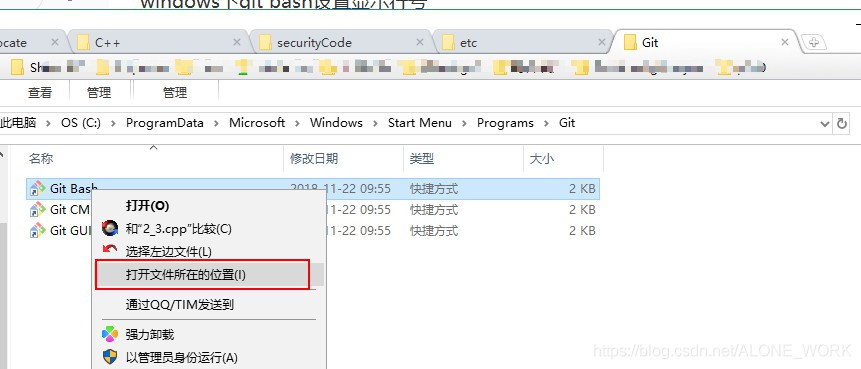
Task: Go to OS (C:) in the breadcrumb
Action: pyautogui.click(x=81, y=123)
